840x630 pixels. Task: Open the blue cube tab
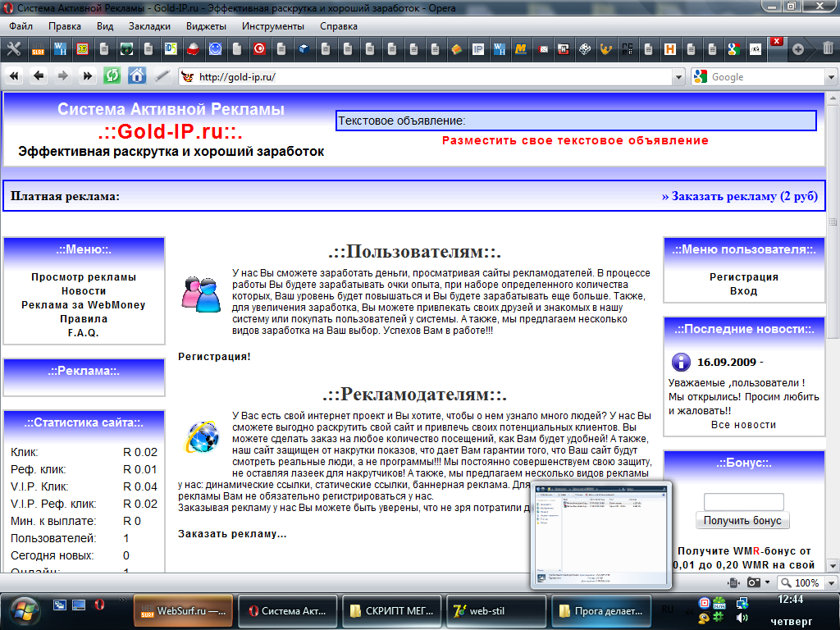click(x=304, y=49)
